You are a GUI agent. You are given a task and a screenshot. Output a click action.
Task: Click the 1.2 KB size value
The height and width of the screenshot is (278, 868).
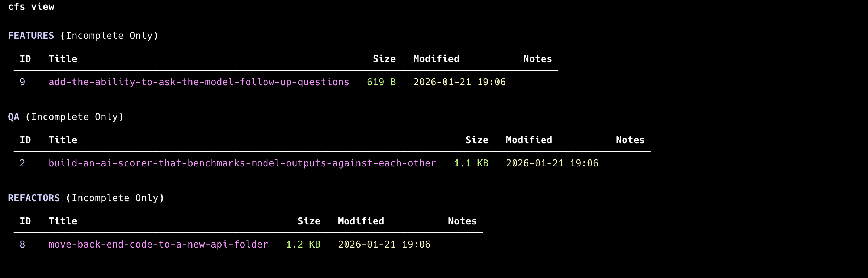pyautogui.click(x=303, y=245)
